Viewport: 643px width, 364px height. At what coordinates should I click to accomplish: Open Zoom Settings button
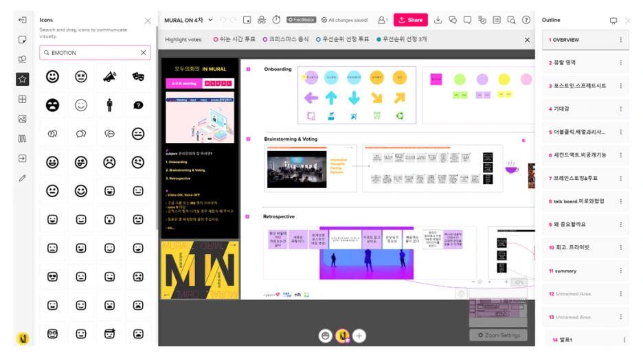(498, 335)
